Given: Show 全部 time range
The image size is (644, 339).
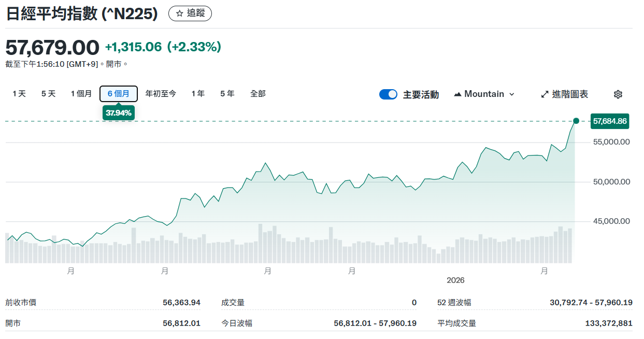Looking at the screenshot, I should pyautogui.click(x=257, y=94).
